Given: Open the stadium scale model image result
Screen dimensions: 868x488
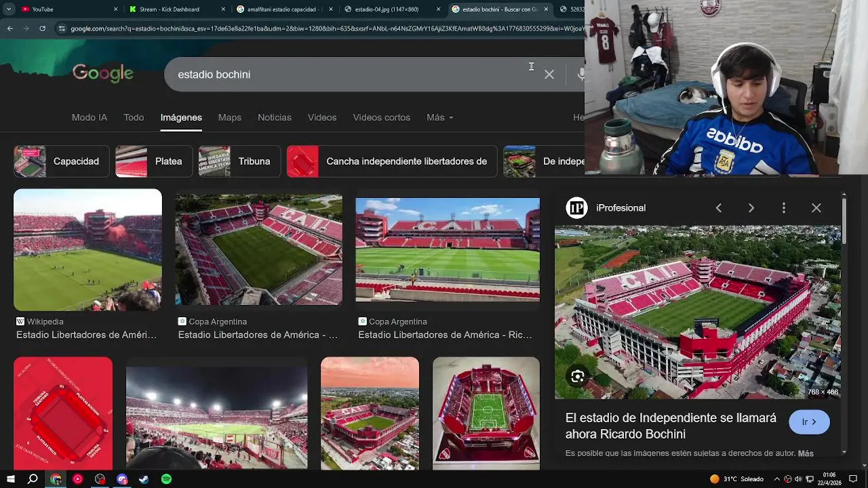Looking at the screenshot, I should 486,413.
